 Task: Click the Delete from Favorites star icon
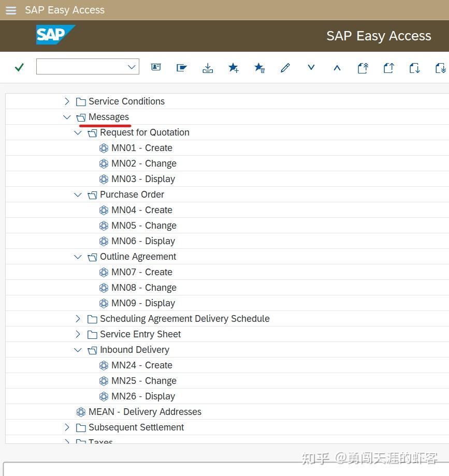click(259, 67)
